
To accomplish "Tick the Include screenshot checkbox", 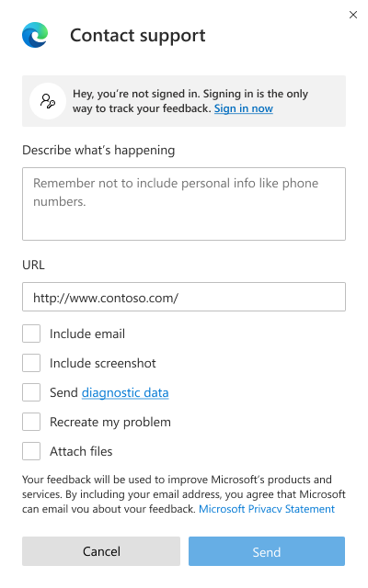I will (x=31, y=363).
